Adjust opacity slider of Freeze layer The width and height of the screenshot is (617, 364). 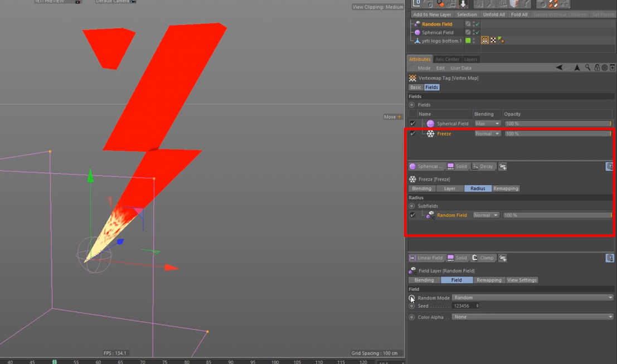coord(558,134)
